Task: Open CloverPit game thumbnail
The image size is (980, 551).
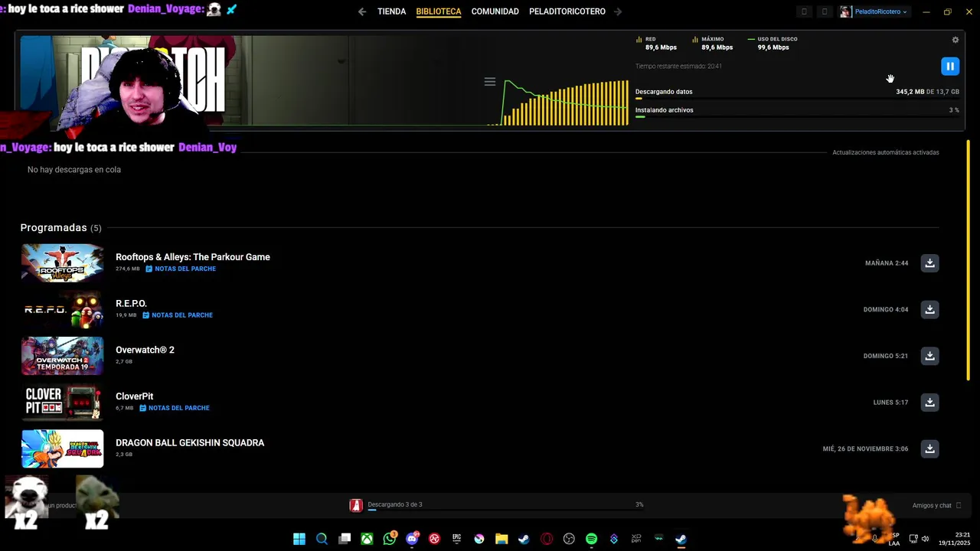Action: (62, 403)
